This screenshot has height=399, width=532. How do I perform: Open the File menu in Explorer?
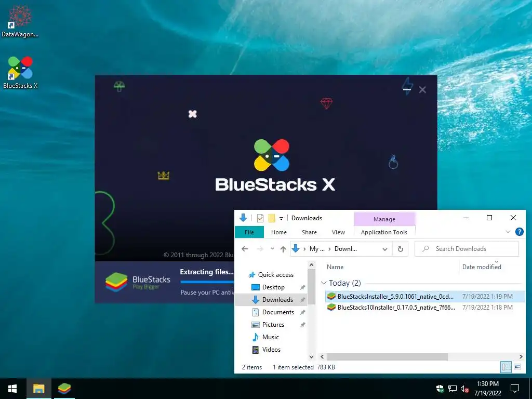point(249,232)
